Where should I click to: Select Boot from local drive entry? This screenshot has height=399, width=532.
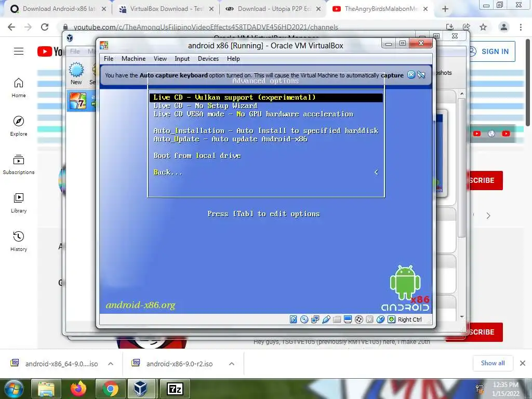point(197,156)
